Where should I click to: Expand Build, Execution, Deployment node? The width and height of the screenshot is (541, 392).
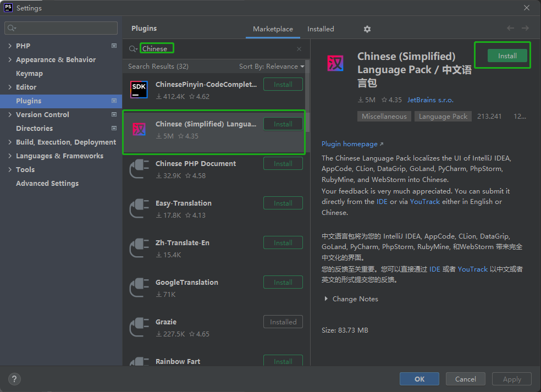[10, 142]
